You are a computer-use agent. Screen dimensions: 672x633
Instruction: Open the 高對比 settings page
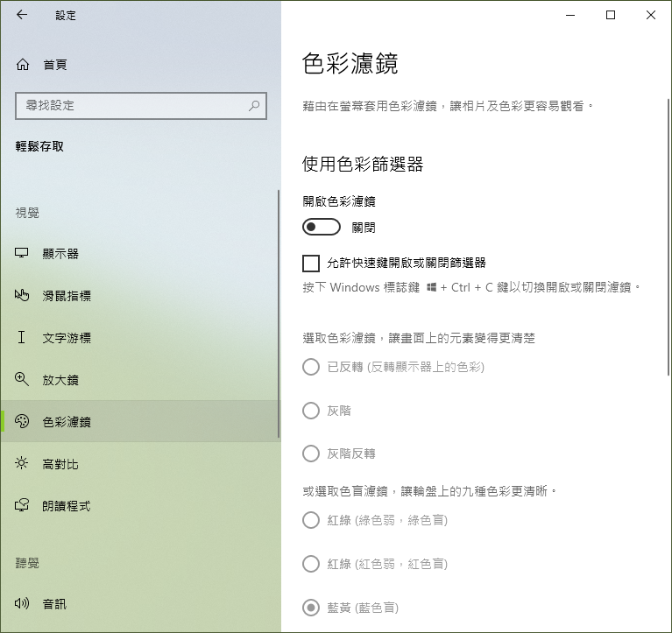coord(139,464)
